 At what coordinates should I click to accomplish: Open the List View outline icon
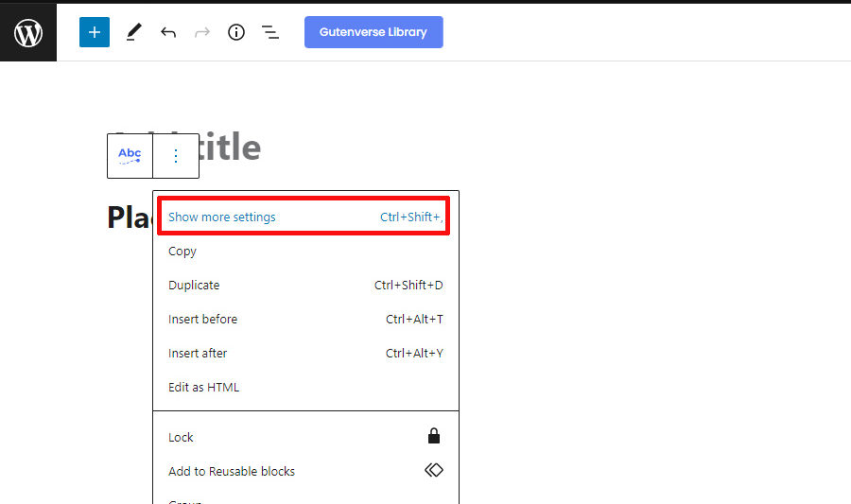(x=270, y=32)
